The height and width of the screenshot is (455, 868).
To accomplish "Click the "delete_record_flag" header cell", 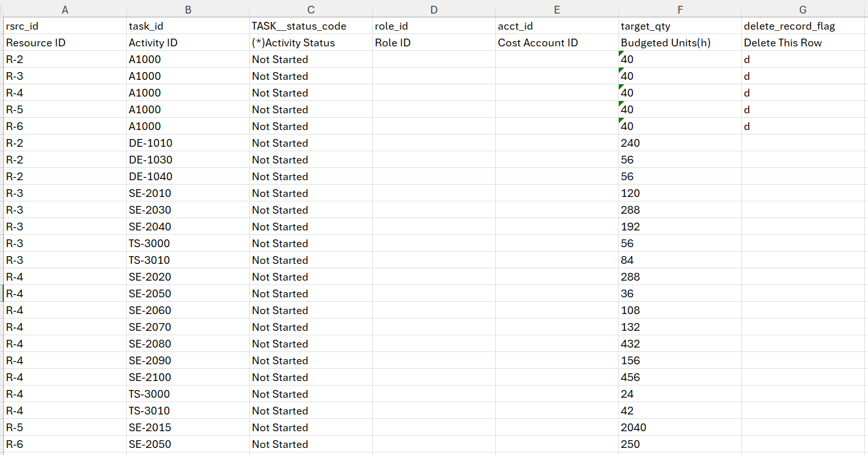I will pos(786,26).
